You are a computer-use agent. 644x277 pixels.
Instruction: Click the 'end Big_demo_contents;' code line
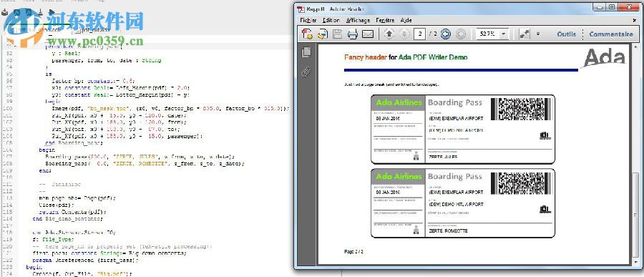(x=68, y=218)
